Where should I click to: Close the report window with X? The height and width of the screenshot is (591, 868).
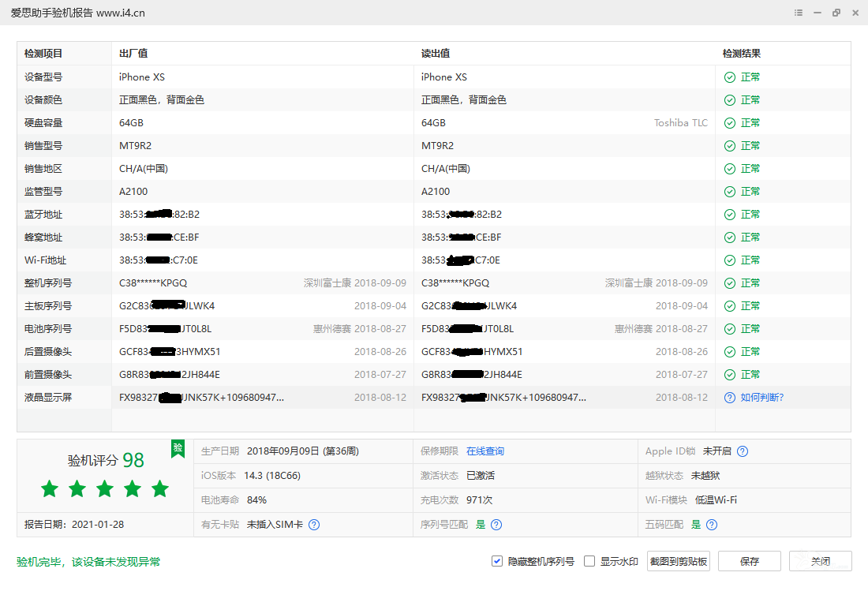coord(855,13)
